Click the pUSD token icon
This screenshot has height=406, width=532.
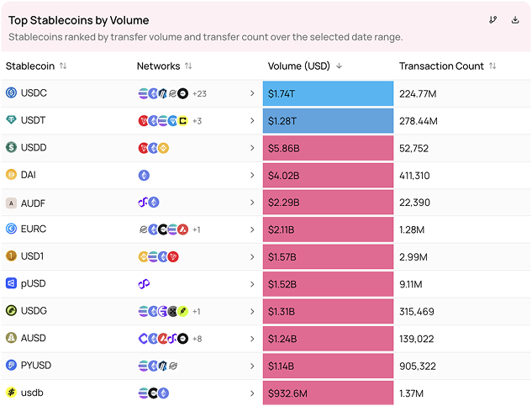11,283
